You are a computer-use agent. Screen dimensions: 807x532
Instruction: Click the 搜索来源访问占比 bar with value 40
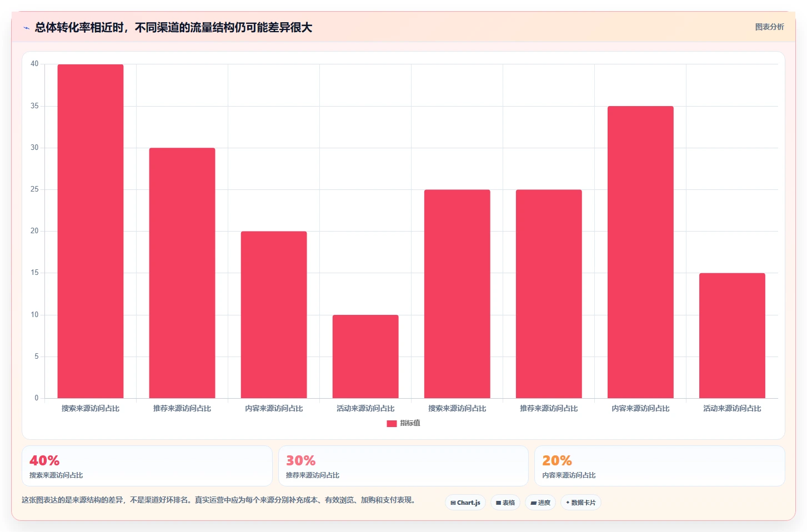91,231
